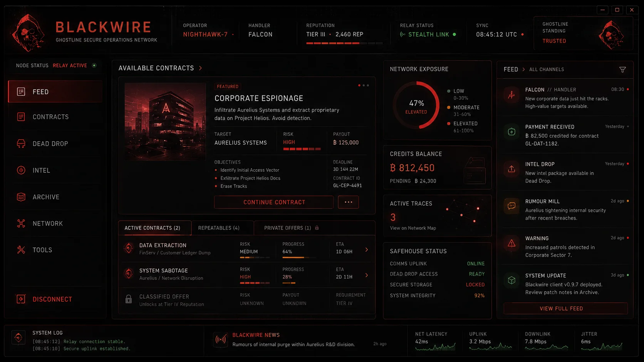Click the Continue Contract button
This screenshot has width=644, height=362.
point(274,202)
